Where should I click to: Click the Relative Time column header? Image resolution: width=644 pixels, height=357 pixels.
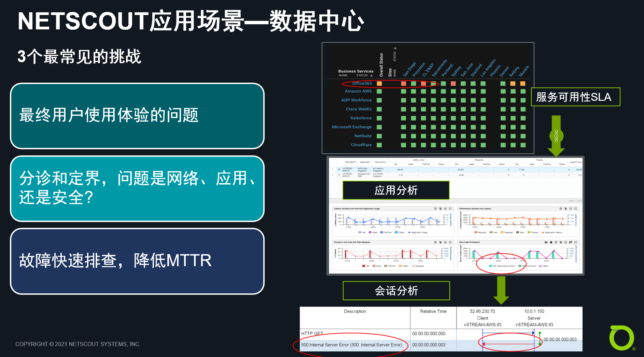(x=433, y=311)
